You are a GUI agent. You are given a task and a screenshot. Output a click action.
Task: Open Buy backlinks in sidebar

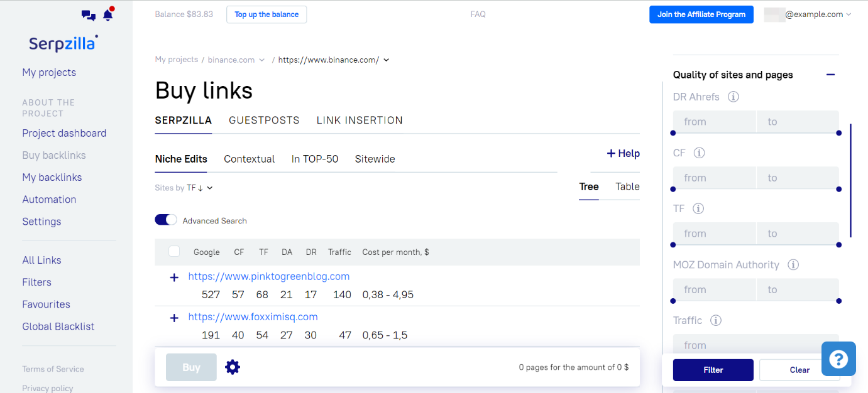(54, 155)
